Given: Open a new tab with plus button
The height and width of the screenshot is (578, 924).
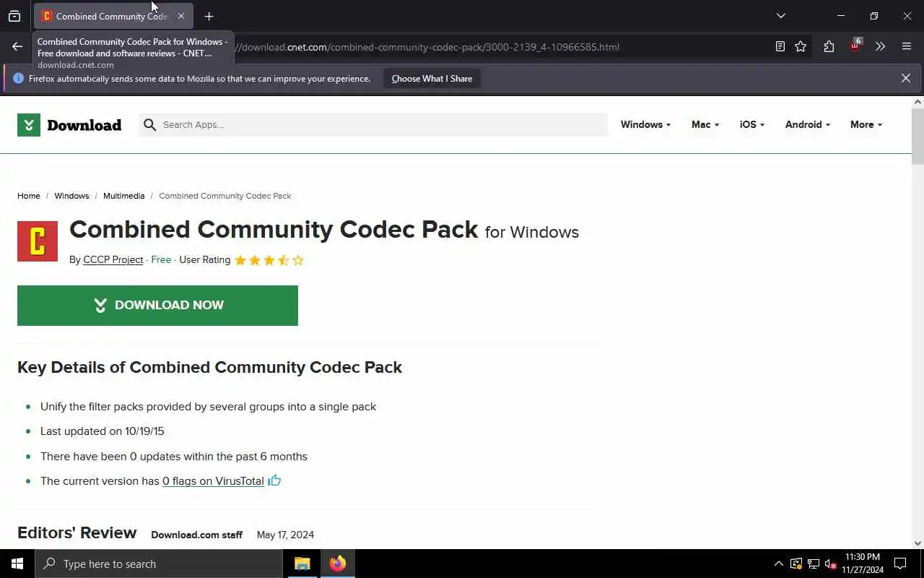Looking at the screenshot, I should coord(209,16).
